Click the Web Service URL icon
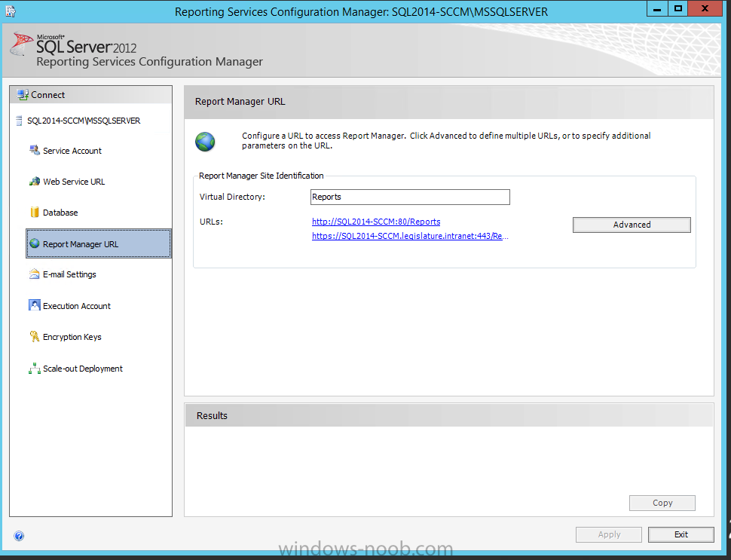The image size is (731, 560). coord(35,182)
